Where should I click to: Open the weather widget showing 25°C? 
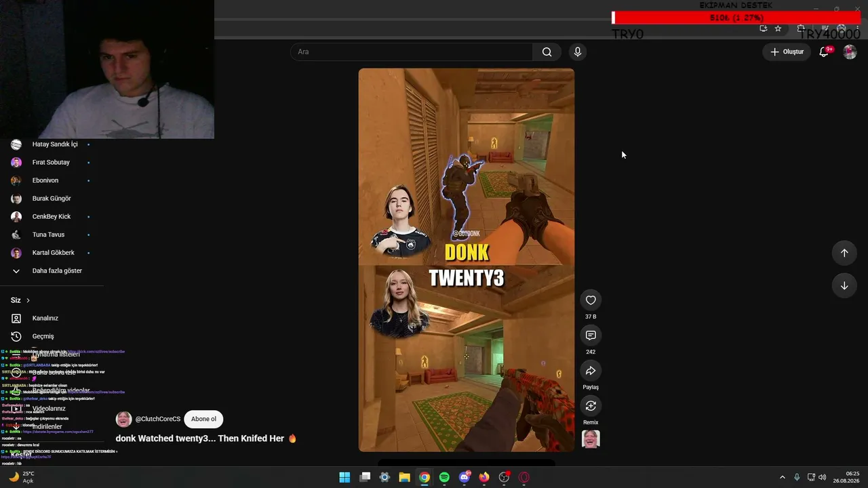coord(22,477)
